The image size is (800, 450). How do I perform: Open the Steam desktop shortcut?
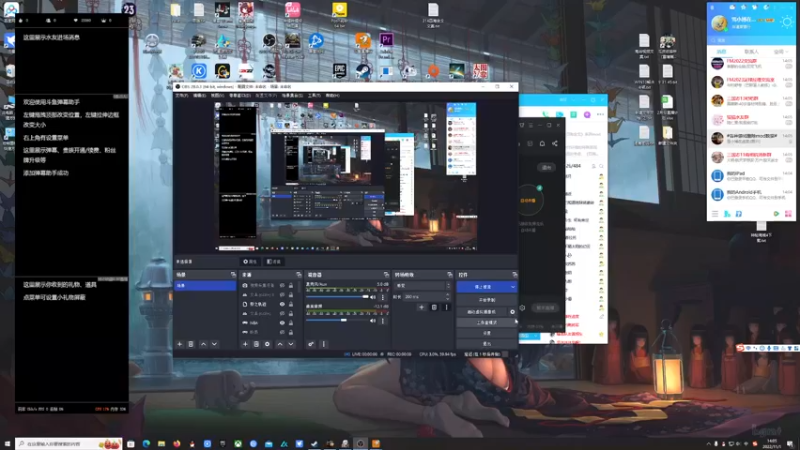[x=363, y=71]
